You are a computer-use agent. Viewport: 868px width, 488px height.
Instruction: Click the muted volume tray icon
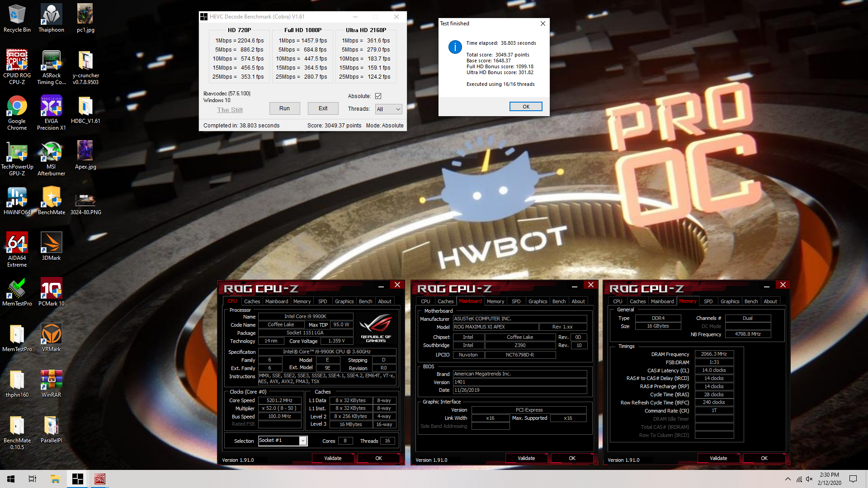pos(810,479)
